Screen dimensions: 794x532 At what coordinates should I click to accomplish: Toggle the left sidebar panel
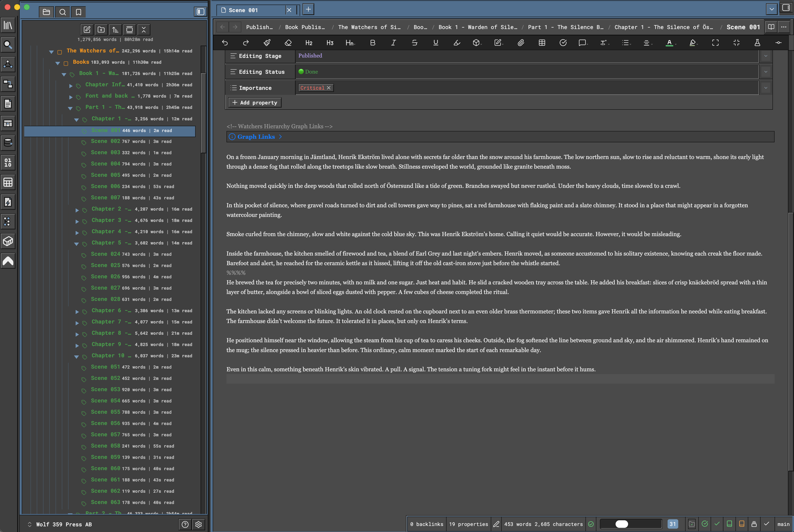[x=200, y=12]
